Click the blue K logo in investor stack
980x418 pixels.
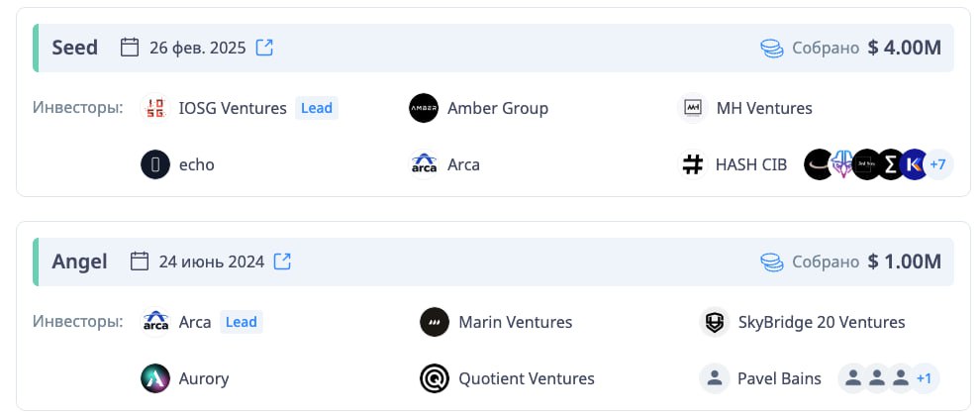coord(914,164)
